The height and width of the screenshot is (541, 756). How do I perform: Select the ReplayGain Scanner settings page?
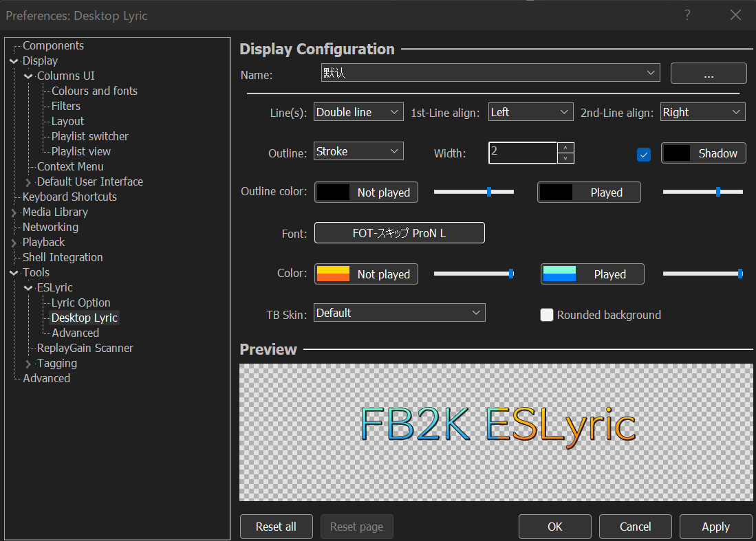coord(84,348)
